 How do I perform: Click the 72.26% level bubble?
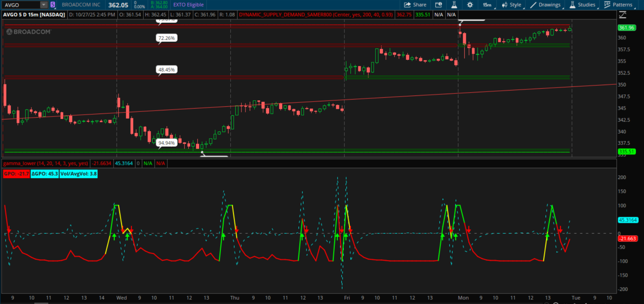click(166, 38)
